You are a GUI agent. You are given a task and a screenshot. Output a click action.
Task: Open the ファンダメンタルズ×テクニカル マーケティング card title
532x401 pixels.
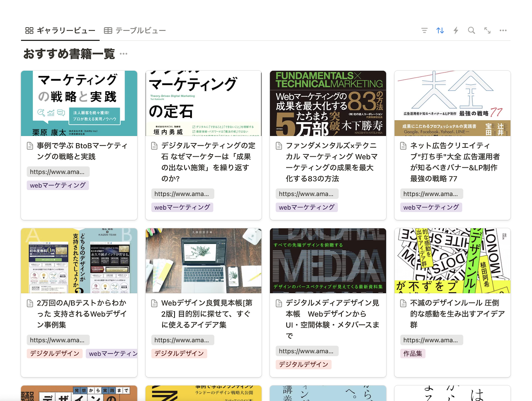pos(332,162)
